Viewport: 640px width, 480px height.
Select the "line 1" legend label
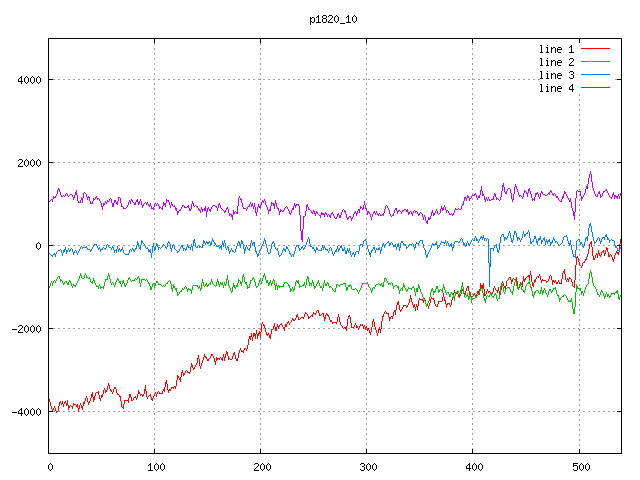[556, 49]
